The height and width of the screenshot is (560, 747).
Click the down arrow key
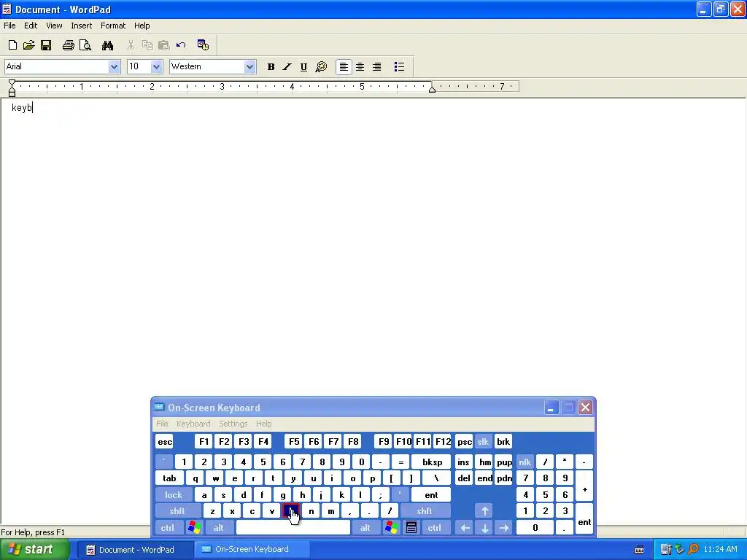(484, 528)
